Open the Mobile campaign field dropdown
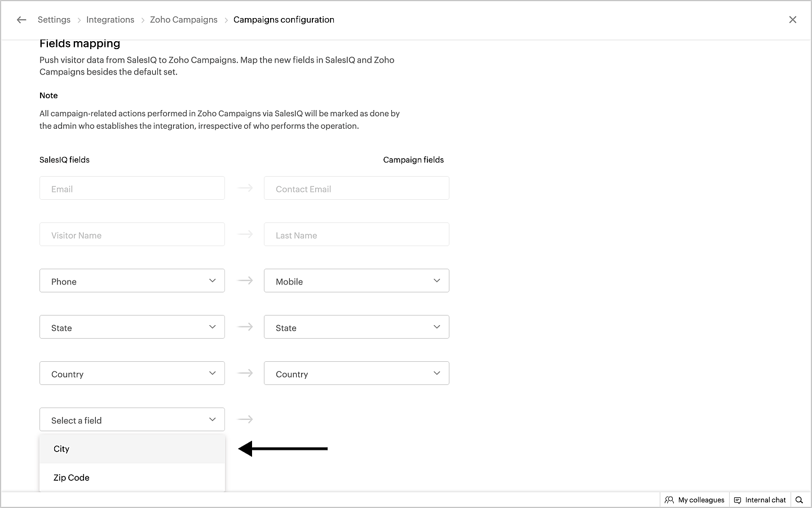Viewport: 812px width, 508px height. (356, 281)
